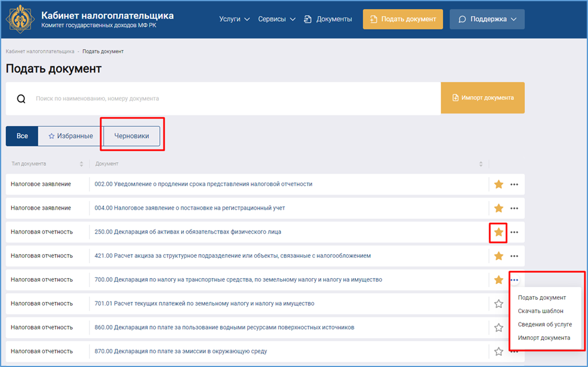Click the three-dots icon for declaration 700.00
This screenshot has height=367, width=588.
(515, 280)
